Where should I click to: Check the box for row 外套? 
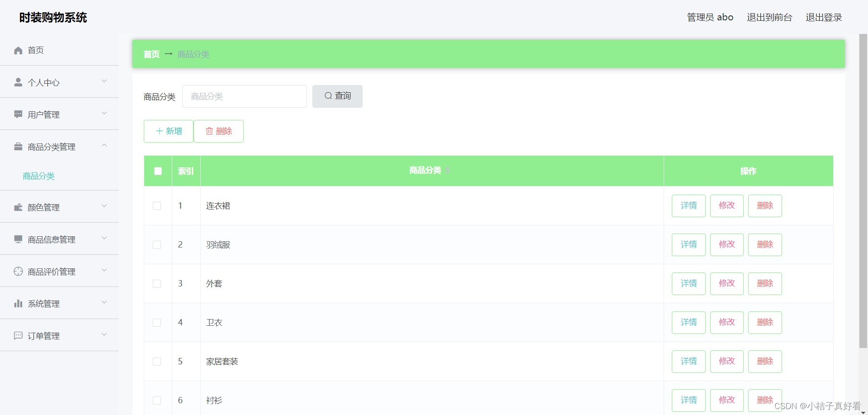(x=157, y=284)
